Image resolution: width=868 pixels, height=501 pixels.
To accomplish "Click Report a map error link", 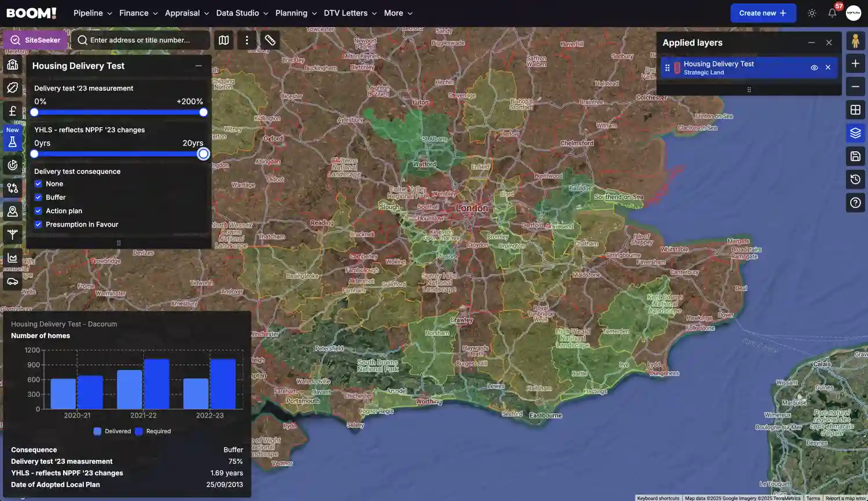I will 845,498.
